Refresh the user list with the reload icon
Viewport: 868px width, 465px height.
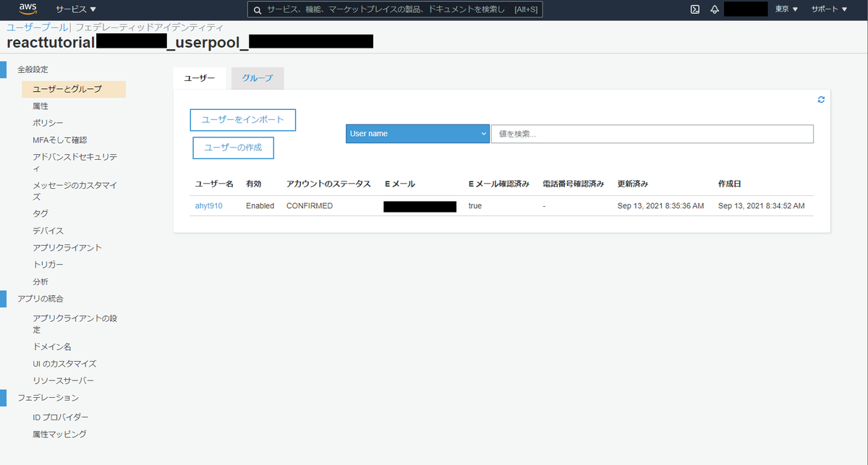(x=821, y=99)
